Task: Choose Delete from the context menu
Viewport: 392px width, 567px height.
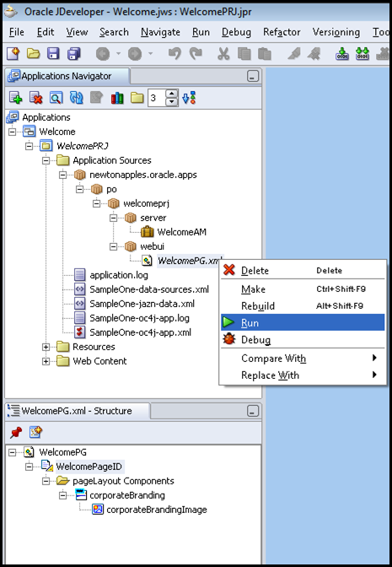Action: (x=303, y=270)
